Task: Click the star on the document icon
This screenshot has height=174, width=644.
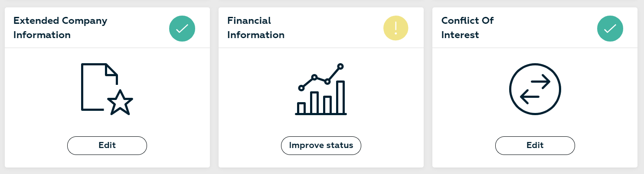Action: pyautogui.click(x=120, y=103)
